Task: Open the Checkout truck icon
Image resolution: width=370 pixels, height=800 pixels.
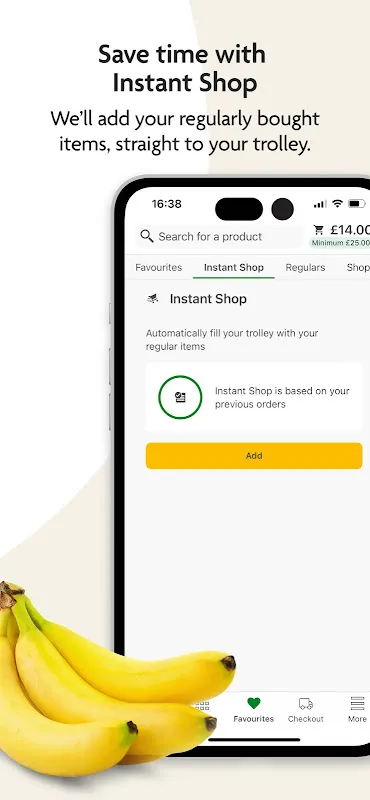Action: coord(306,704)
